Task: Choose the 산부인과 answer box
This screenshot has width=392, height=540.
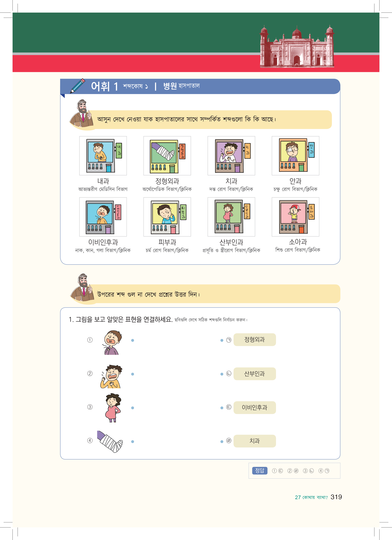Action: click(x=254, y=374)
